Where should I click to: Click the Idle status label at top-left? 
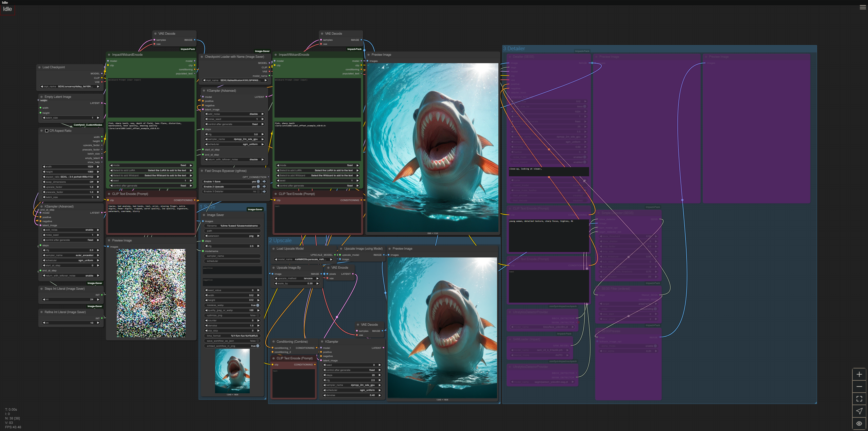click(7, 9)
